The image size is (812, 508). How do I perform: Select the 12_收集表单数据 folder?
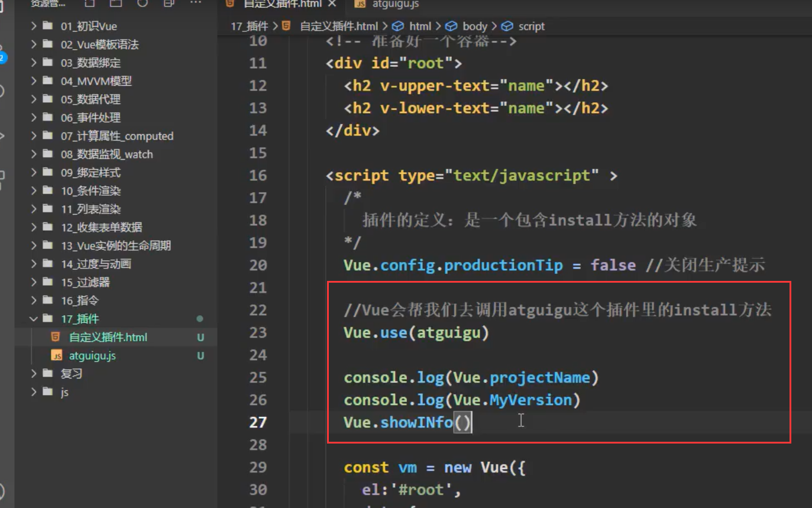click(101, 228)
